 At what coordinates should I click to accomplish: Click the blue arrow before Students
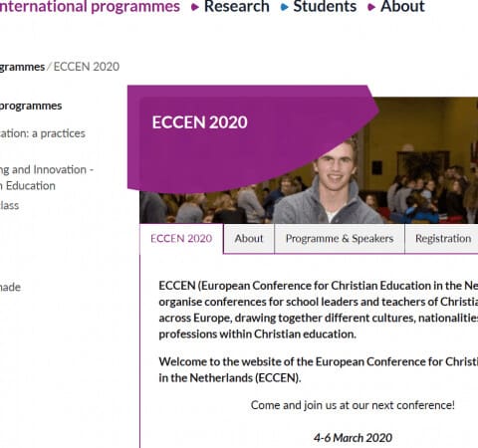click(284, 7)
